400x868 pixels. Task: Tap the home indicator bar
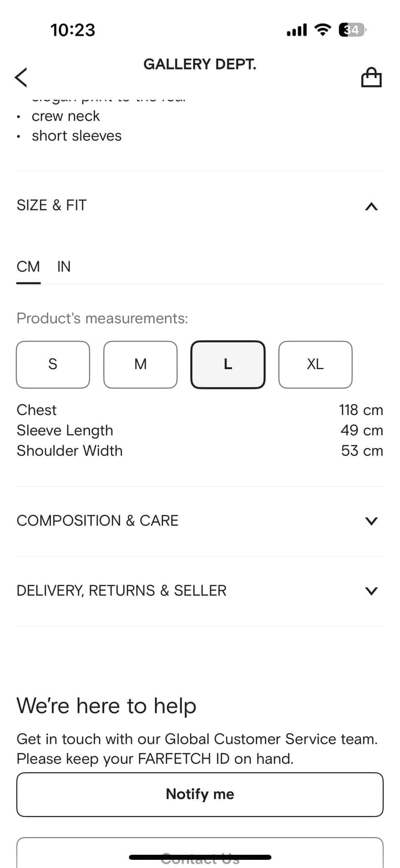point(200,858)
